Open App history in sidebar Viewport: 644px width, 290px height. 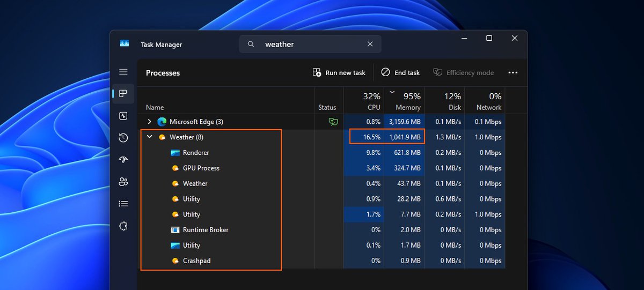point(123,138)
